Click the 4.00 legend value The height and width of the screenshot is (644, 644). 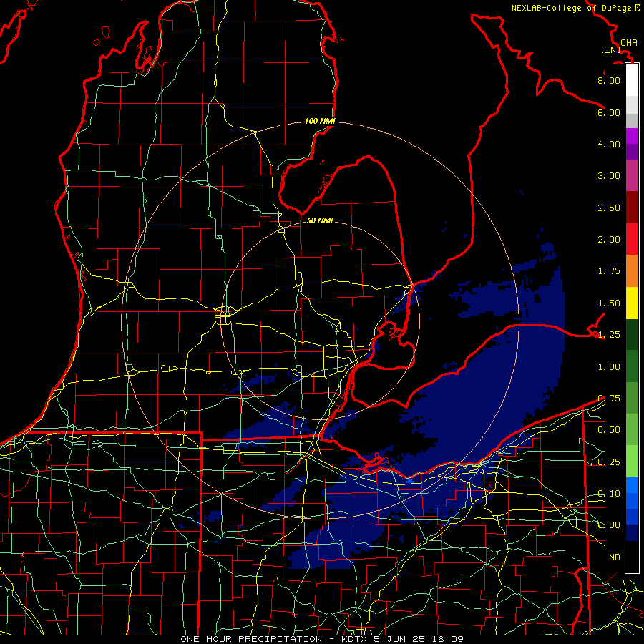[609, 144]
